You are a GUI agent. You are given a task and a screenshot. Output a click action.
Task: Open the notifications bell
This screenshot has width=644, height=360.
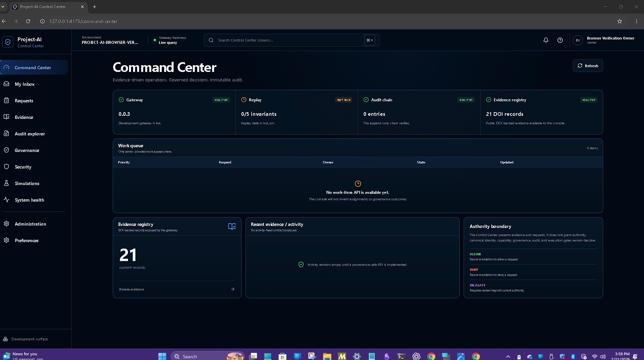coord(546,40)
